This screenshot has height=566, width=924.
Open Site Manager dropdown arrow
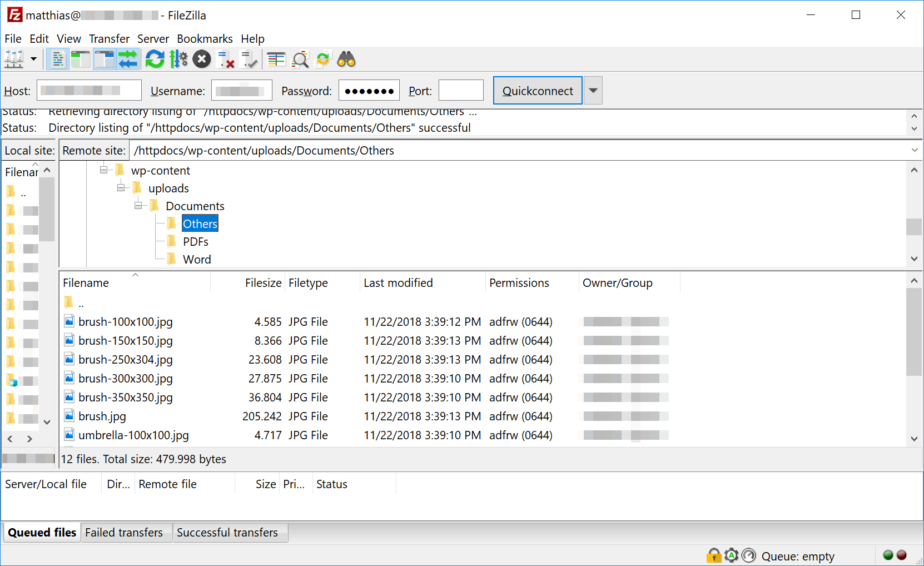click(33, 59)
